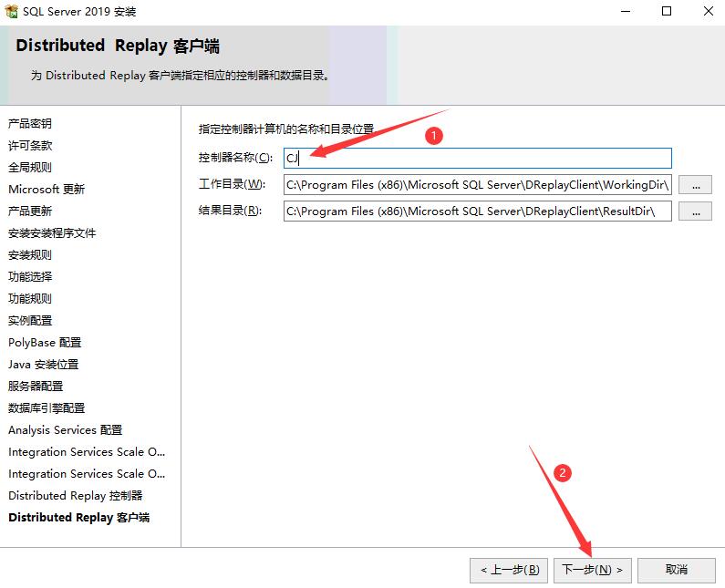Click the 工作目录(W) label

point(233,184)
